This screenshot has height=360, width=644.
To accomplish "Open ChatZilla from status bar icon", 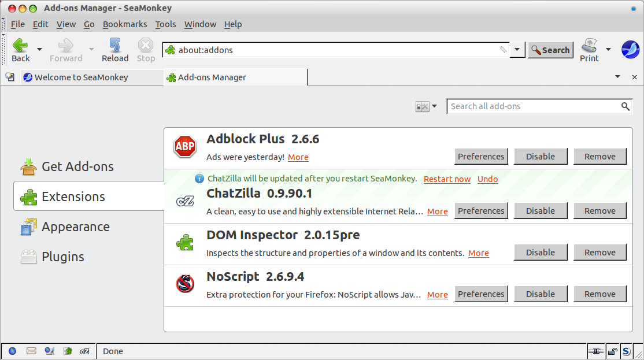I will click(x=84, y=351).
